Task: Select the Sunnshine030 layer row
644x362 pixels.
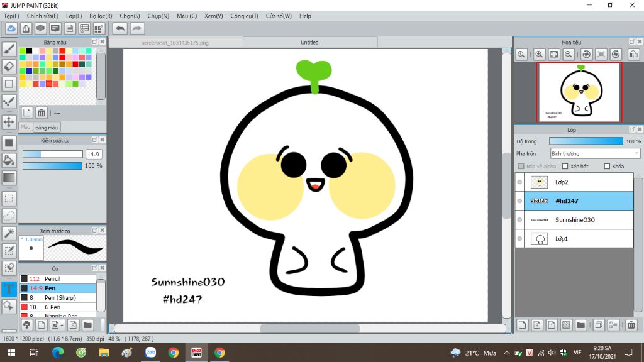Action: click(574, 219)
